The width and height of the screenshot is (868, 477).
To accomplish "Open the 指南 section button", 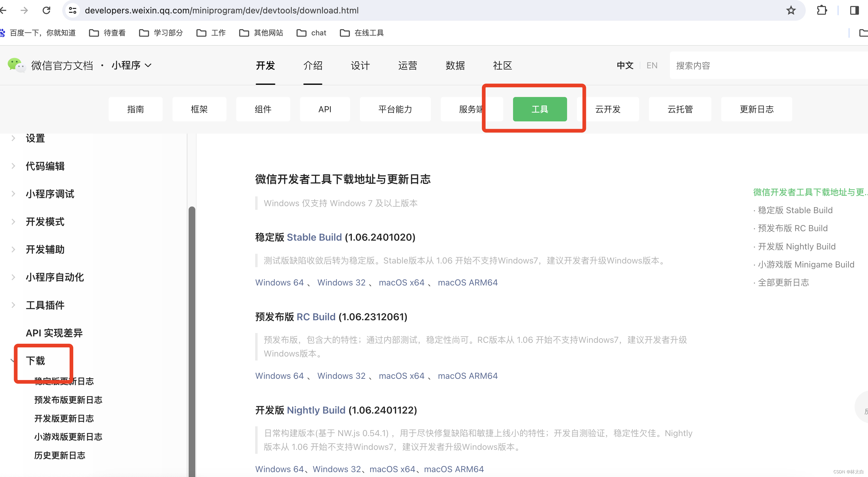I will [x=136, y=109].
